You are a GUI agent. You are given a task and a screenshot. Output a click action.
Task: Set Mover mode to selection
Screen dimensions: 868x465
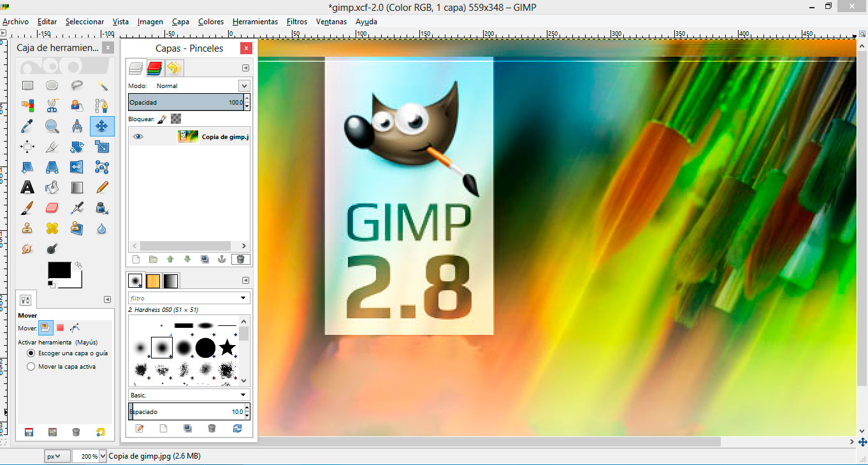(60, 327)
